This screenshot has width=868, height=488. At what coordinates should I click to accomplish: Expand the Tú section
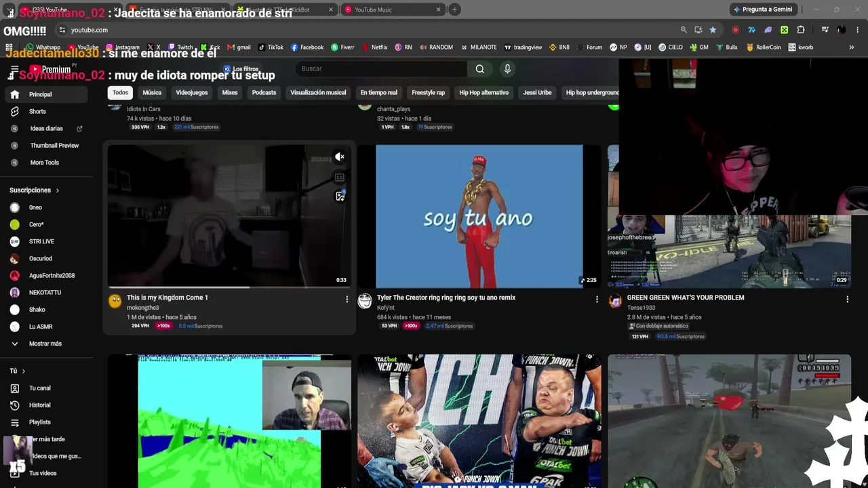[x=18, y=371]
